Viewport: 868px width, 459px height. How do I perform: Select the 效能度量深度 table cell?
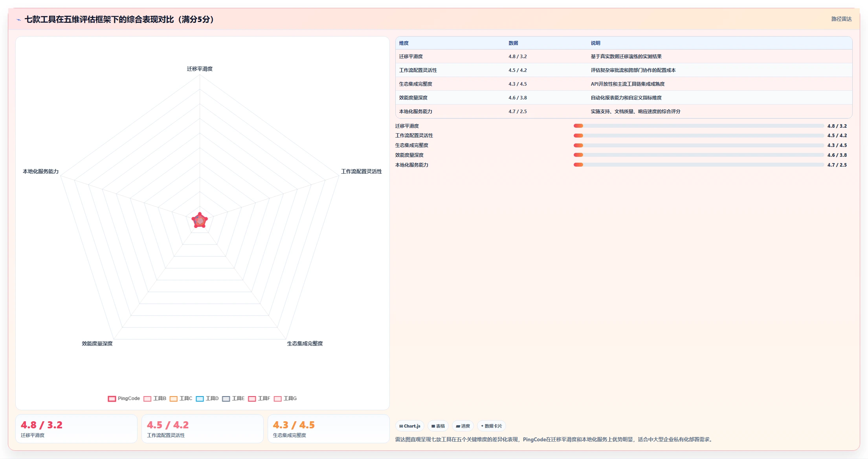point(413,98)
